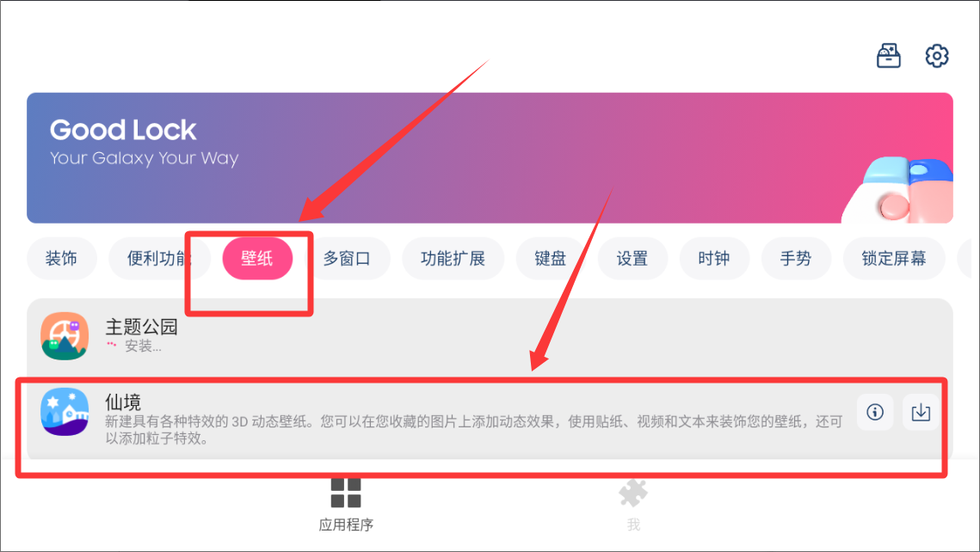Open the settings gear icon

pos(936,56)
